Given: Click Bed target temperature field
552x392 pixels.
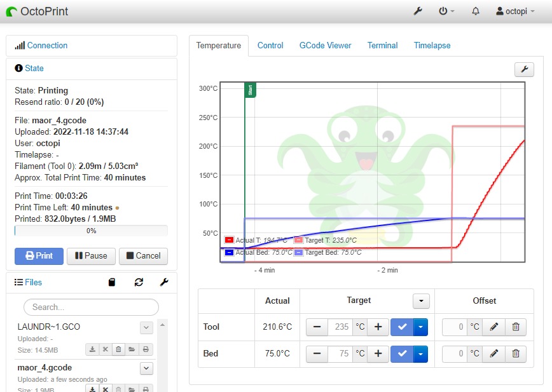Looking at the screenshot, I should pyautogui.click(x=340, y=354).
